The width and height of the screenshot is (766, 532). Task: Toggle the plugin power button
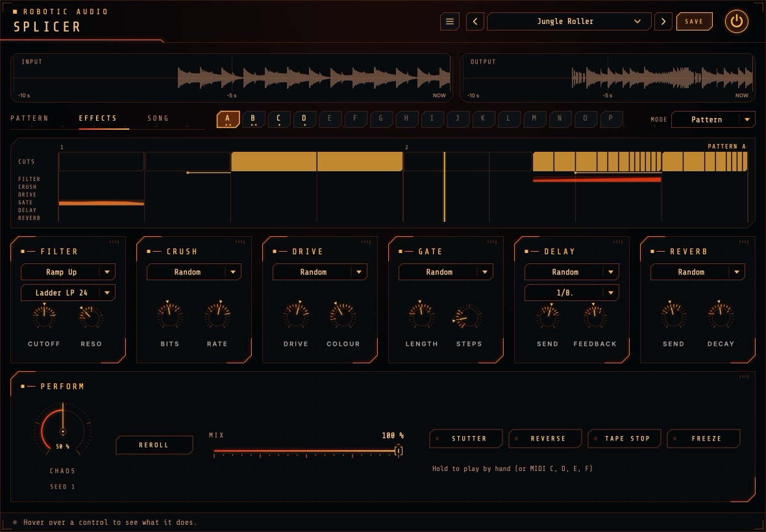(x=736, y=21)
